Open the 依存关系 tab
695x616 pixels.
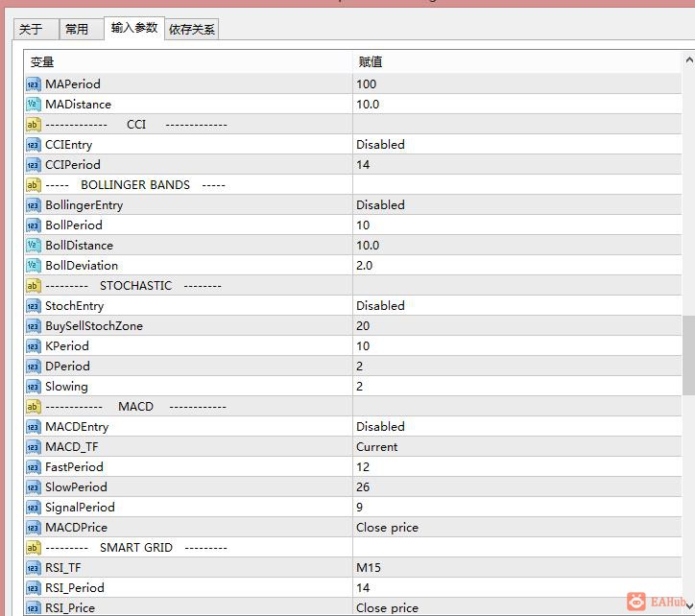[191, 29]
